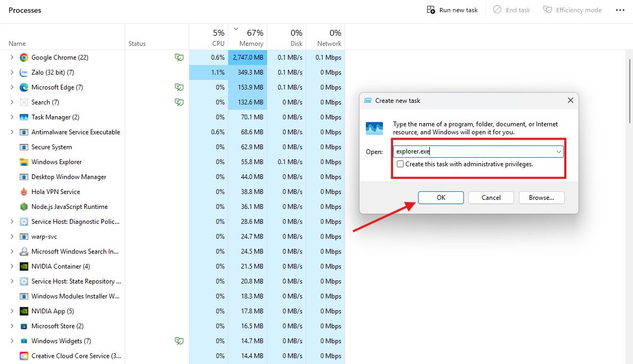Select the Windows Explorer folder icon

23,162
